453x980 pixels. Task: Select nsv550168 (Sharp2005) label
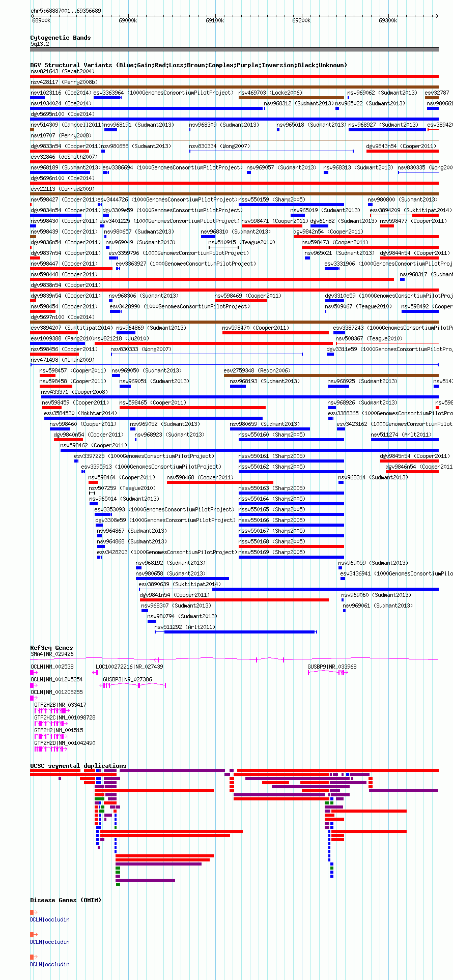tap(272, 541)
